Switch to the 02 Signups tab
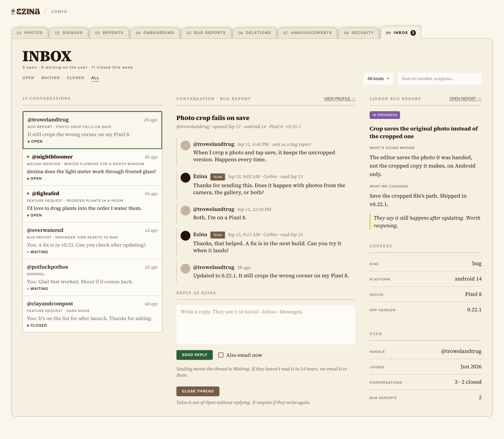The width and height of the screenshot is (504, 439). pos(69,33)
